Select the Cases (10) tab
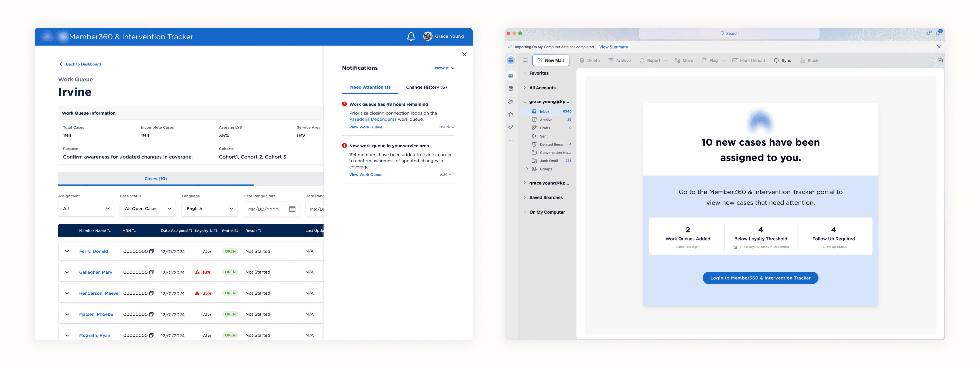This screenshot has width=980, height=368. (156, 179)
